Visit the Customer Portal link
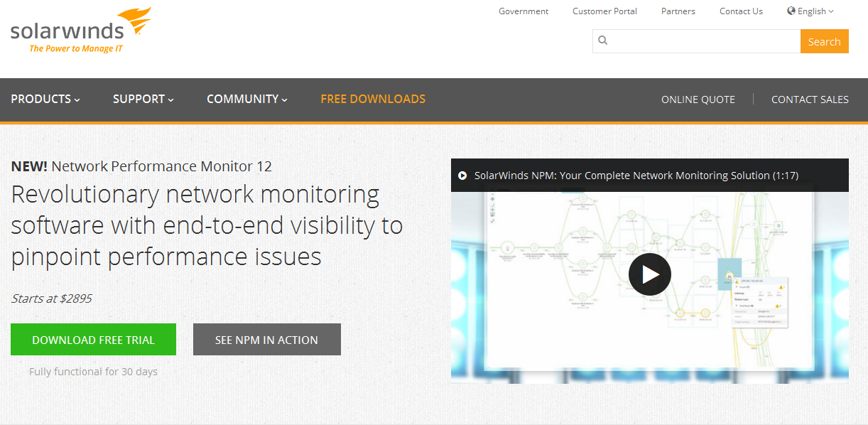 click(x=604, y=11)
